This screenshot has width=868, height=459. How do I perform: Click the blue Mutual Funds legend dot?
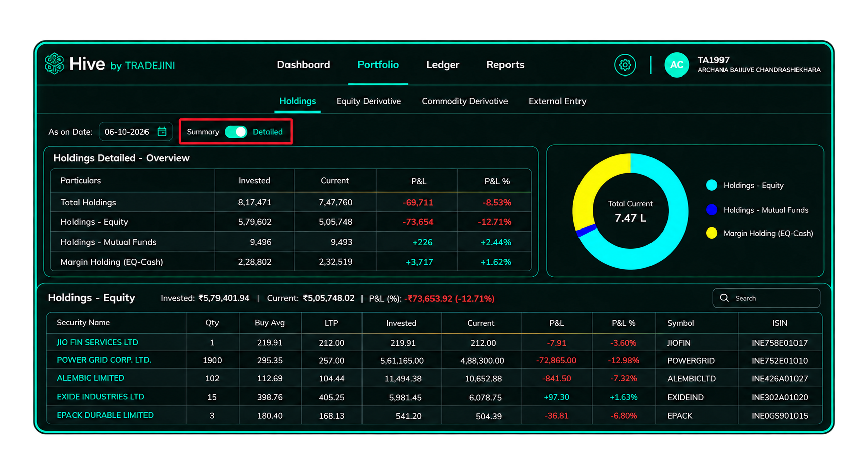712,210
